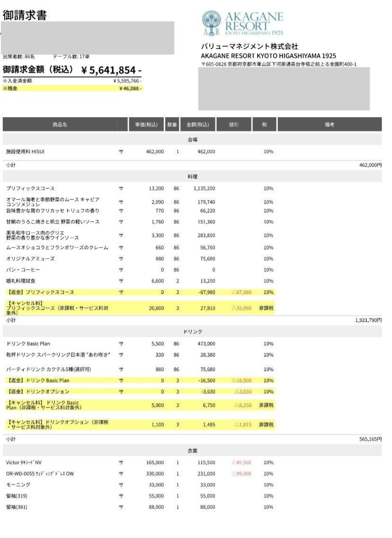Click the ドリンク section heading
This screenshot has height=538, width=392.
pyautogui.click(x=193, y=332)
